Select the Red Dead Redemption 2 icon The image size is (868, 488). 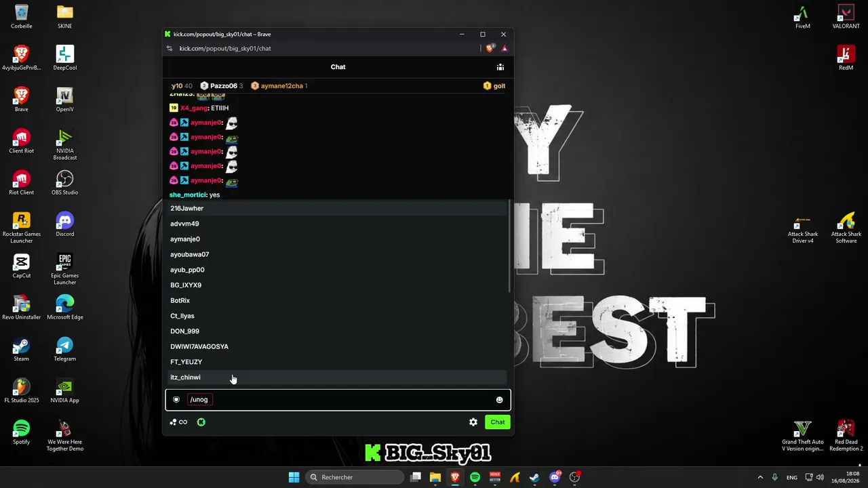(x=846, y=436)
